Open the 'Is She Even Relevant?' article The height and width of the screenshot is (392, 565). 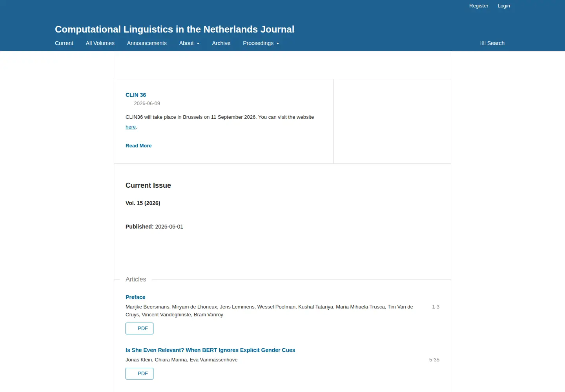point(210,350)
